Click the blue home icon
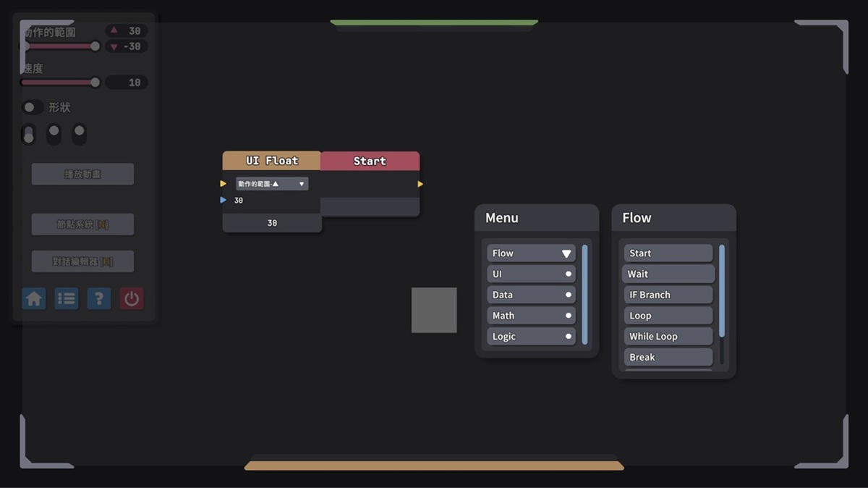This screenshot has height=488, width=868. (x=34, y=298)
